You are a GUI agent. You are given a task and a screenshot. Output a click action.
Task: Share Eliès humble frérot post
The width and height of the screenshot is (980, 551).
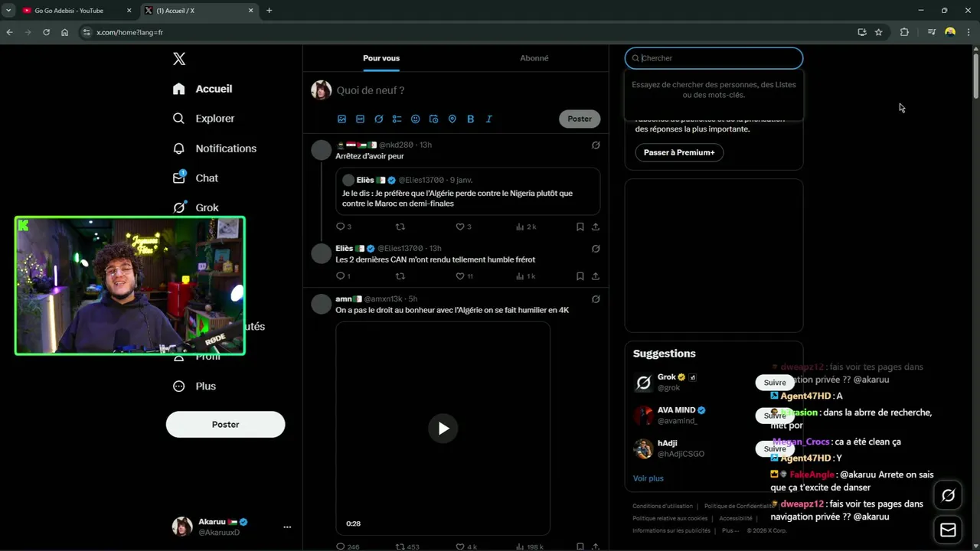(x=596, y=276)
